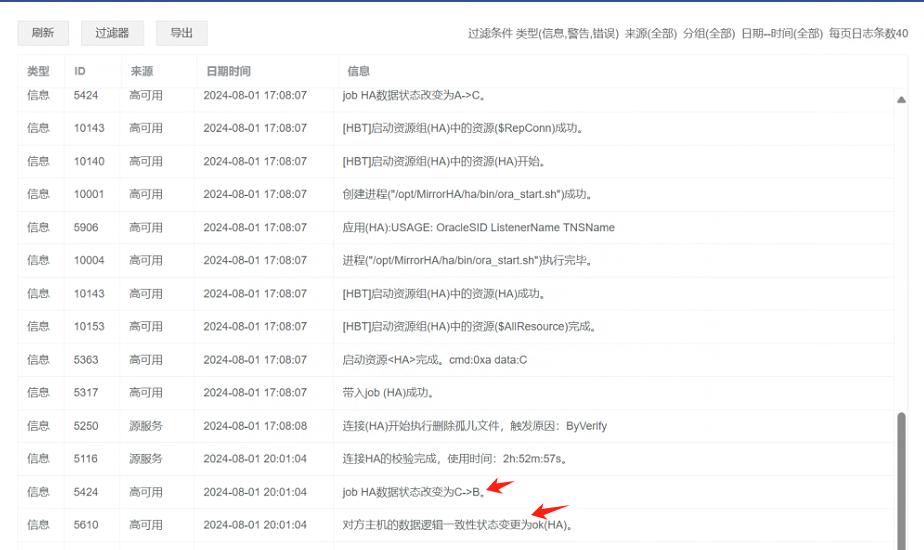924x550 pixels.
Task: Select message '创建进程 ora_start.sh 成功'
Action: pyautogui.click(x=467, y=195)
